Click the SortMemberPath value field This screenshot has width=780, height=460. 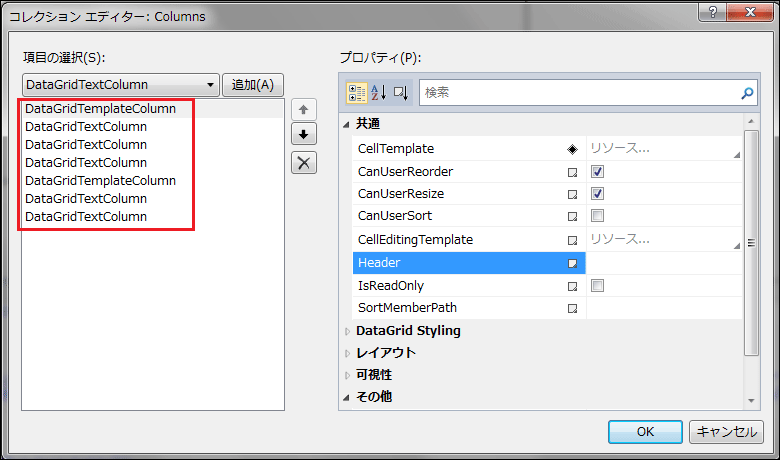coord(664,308)
